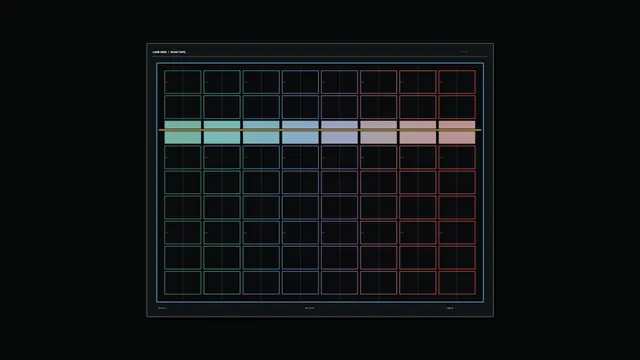Click the green pad directly below the lit green pad
The height and width of the screenshot is (360, 640).
[x=183, y=157]
